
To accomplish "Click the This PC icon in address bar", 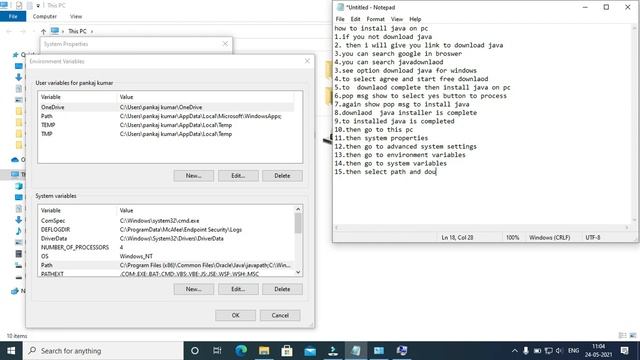I will (55, 31).
